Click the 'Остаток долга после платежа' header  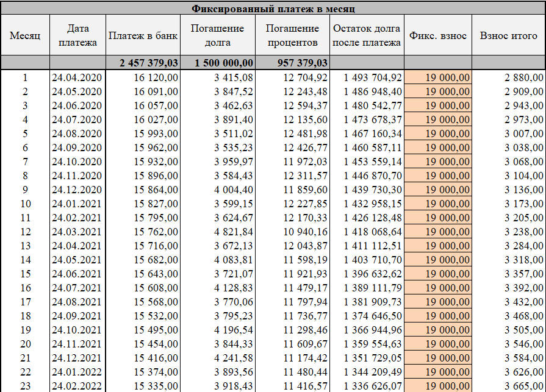coord(367,35)
